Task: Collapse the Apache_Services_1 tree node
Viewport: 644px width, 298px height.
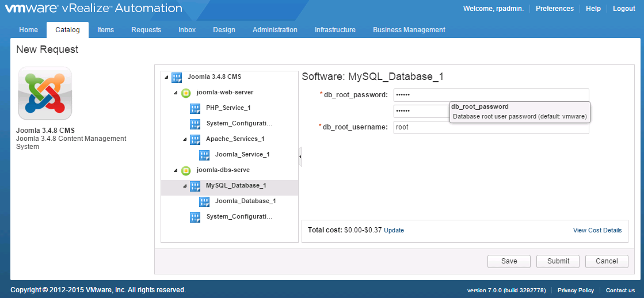Action: coord(185,140)
